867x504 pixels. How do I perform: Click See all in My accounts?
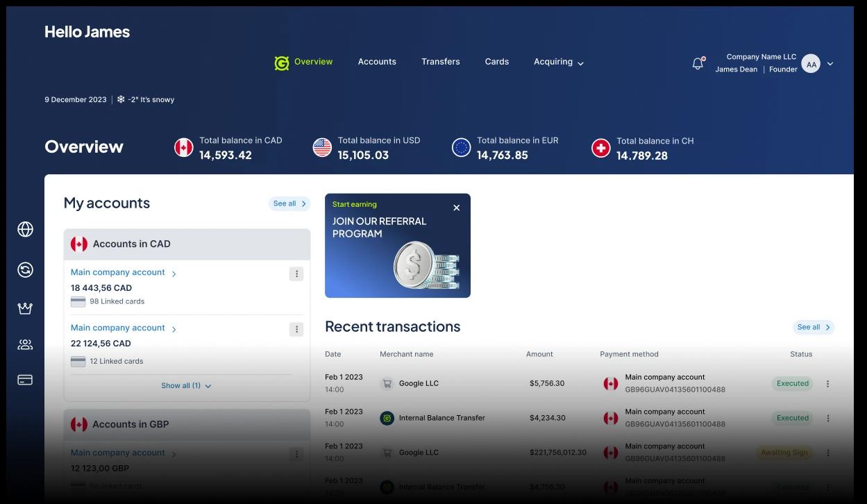coord(289,203)
